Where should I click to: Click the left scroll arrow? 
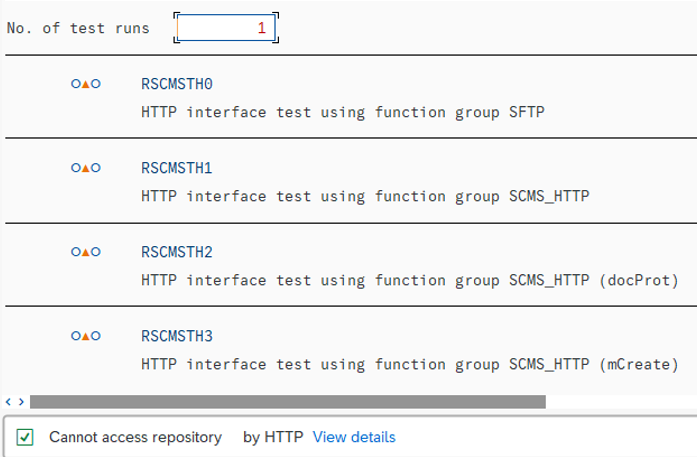[x=8, y=402]
